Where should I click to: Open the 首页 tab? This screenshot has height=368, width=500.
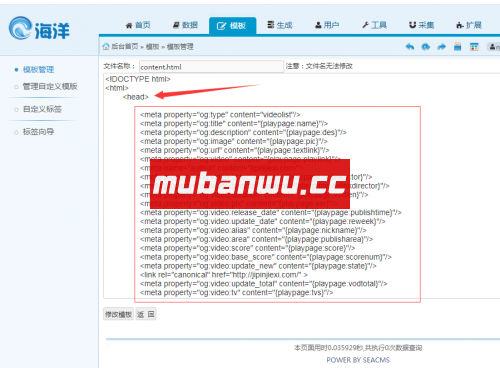click(138, 25)
